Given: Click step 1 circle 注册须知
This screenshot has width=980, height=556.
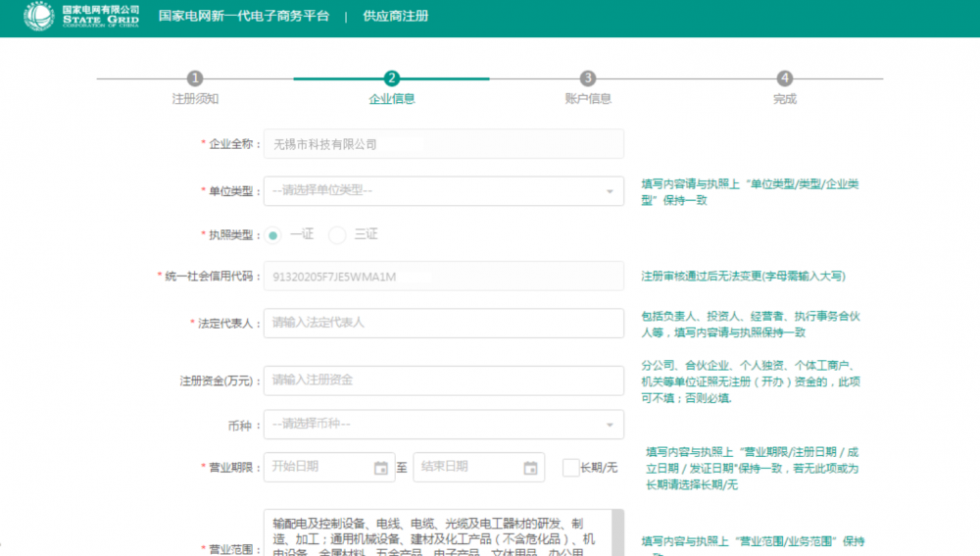Looking at the screenshot, I should pos(195,78).
